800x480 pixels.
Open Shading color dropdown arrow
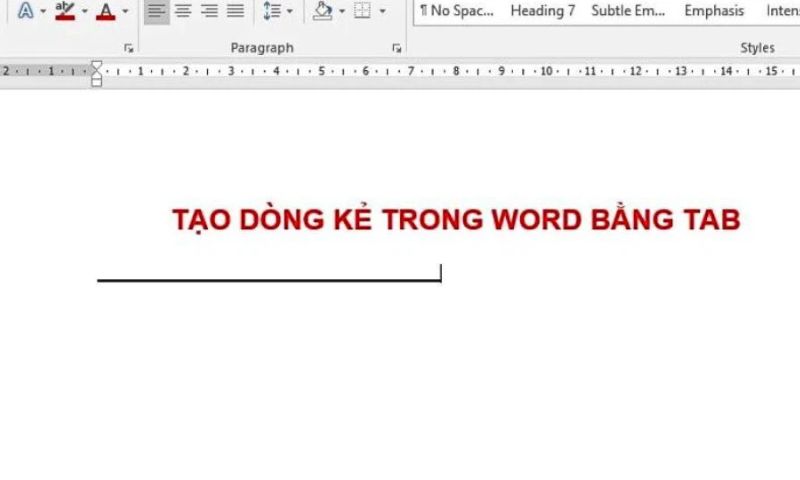click(342, 11)
